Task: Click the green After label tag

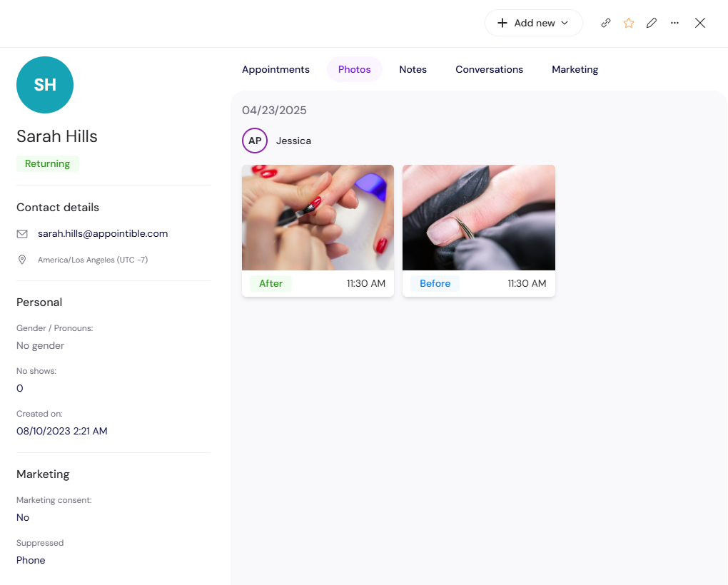Action: pos(271,283)
